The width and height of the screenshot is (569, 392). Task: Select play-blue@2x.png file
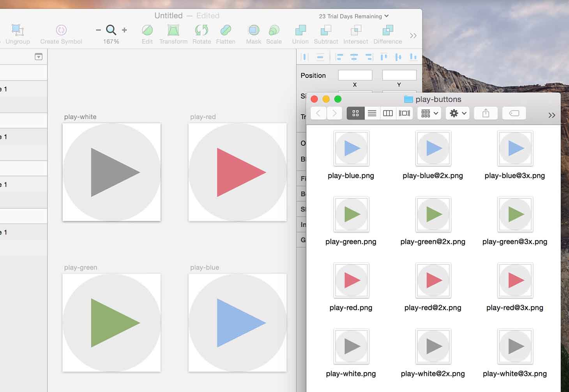tap(433, 155)
